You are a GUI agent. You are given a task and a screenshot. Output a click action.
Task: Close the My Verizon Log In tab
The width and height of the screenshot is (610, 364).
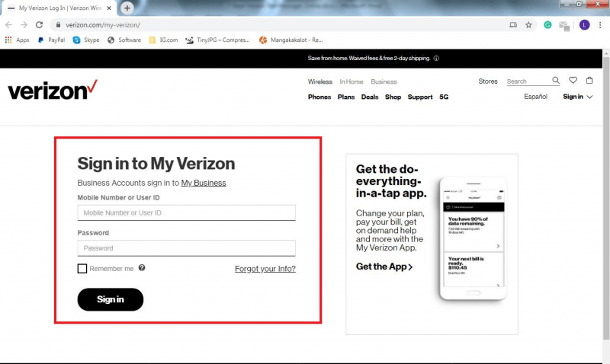(x=109, y=8)
